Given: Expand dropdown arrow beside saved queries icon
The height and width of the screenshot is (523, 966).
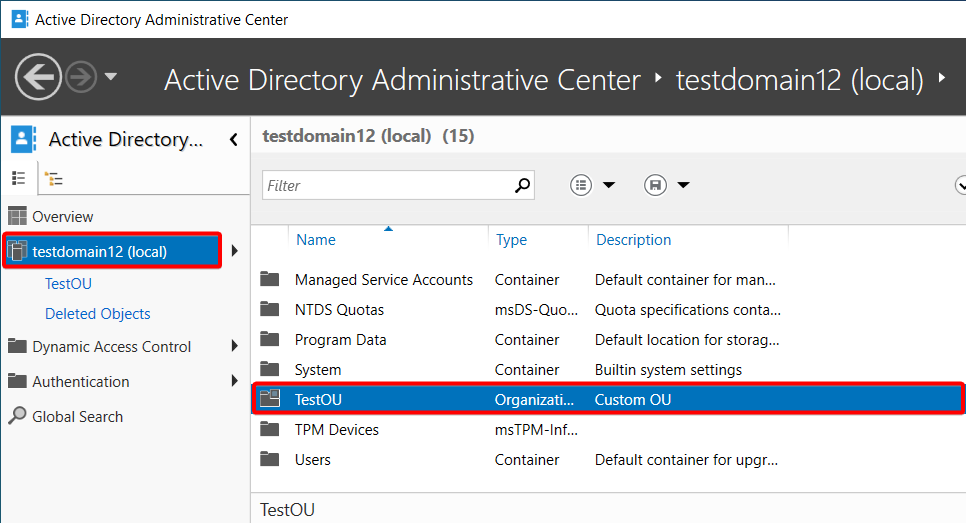Looking at the screenshot, I should [x=683, y=185].
